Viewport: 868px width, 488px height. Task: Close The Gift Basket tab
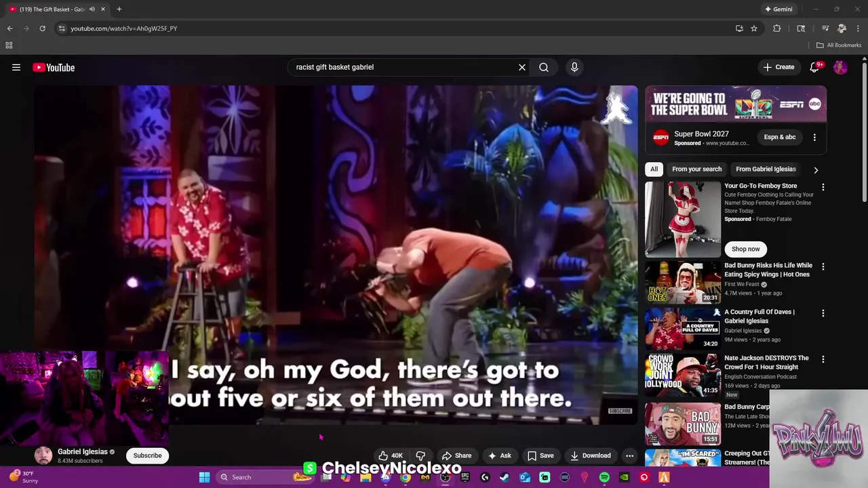tap(103, 9)
